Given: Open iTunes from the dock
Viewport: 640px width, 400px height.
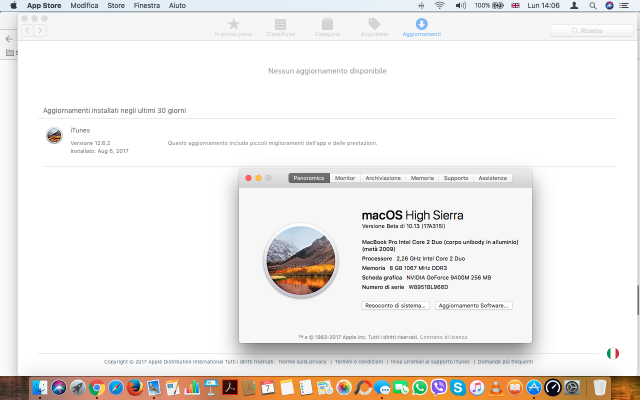Looking at the screenshot, I should 477,387.
